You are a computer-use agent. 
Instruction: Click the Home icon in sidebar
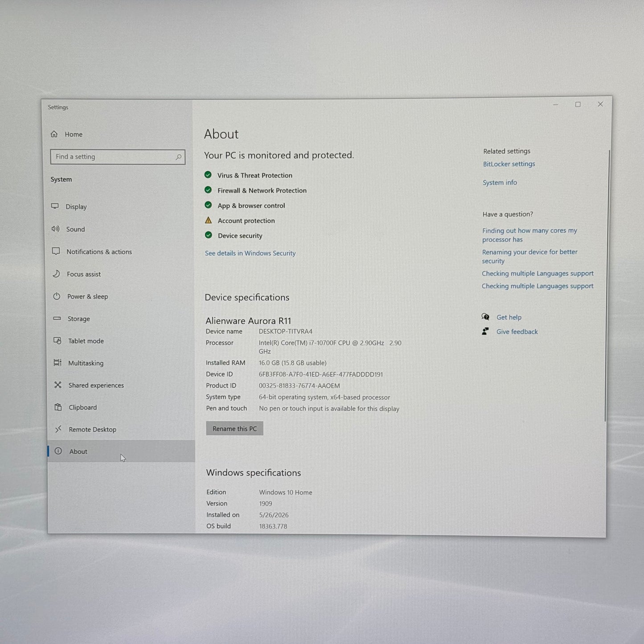[x=54, y=134]
